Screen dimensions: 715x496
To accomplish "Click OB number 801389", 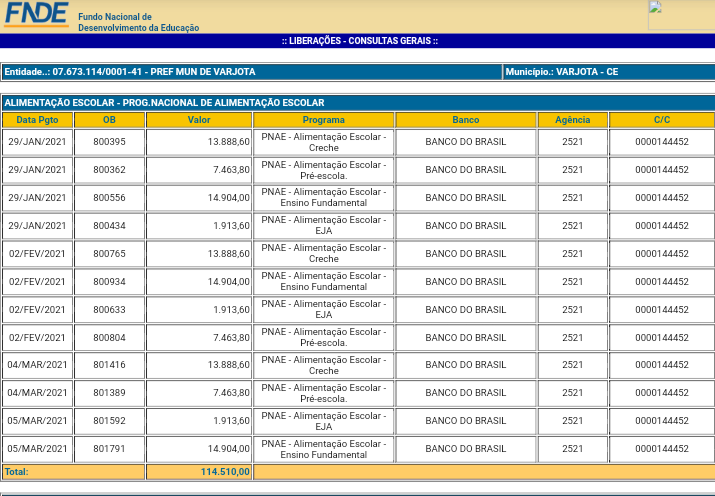I will [109, 393].
